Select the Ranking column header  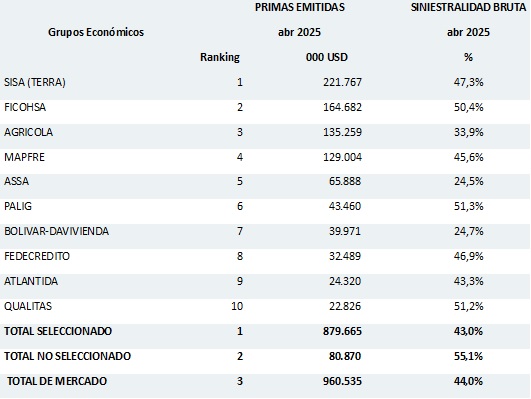point(220,57)
